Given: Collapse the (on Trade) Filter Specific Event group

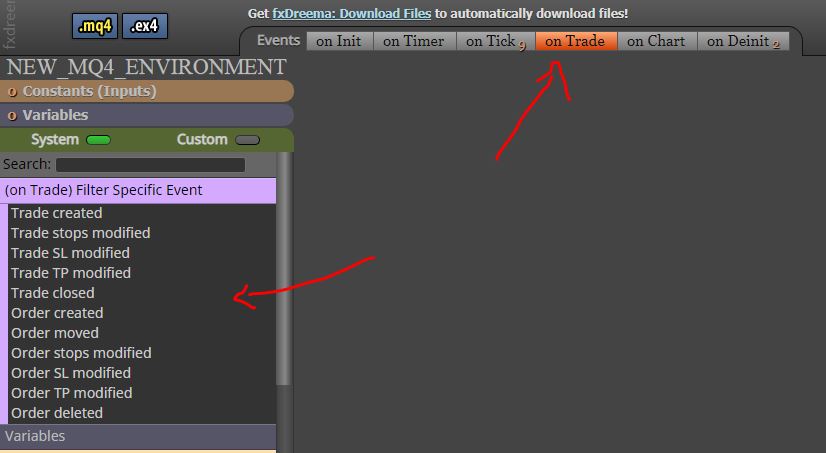Looking at the screenshot, I should [x=138, y=190].
